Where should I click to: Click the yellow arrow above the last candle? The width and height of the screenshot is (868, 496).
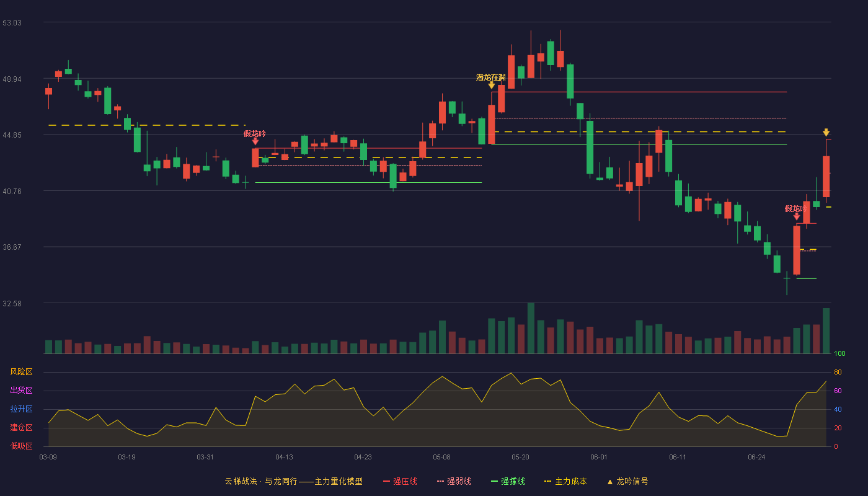pyautogui.click(x=826, y=133)
